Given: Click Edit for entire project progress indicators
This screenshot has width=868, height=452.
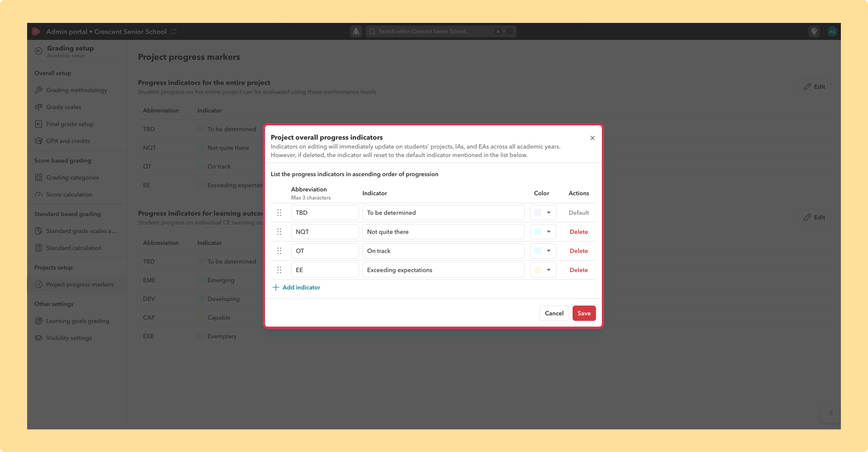Looking at the screenshot, I should point(814,87).
